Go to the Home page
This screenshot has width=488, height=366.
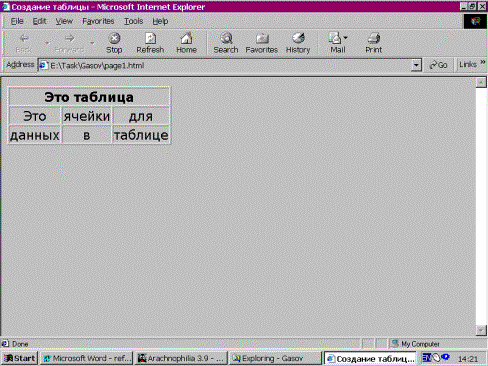tap(186, 43)
